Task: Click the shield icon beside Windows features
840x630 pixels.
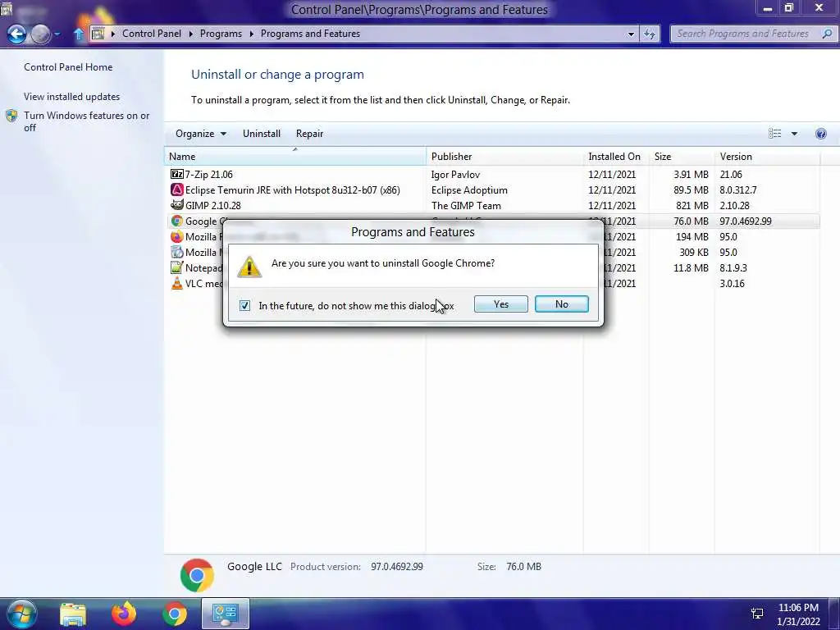Action: (x=11, y=116)
